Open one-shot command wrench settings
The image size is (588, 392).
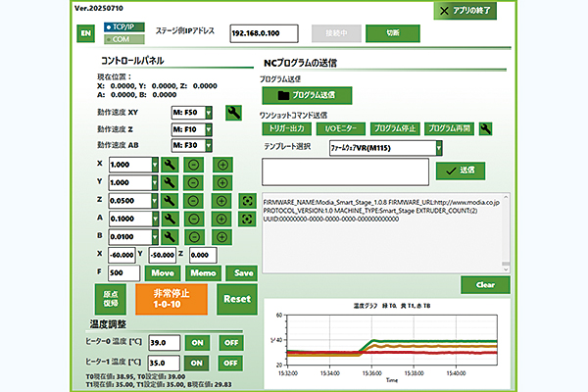[x=485, y=128]
